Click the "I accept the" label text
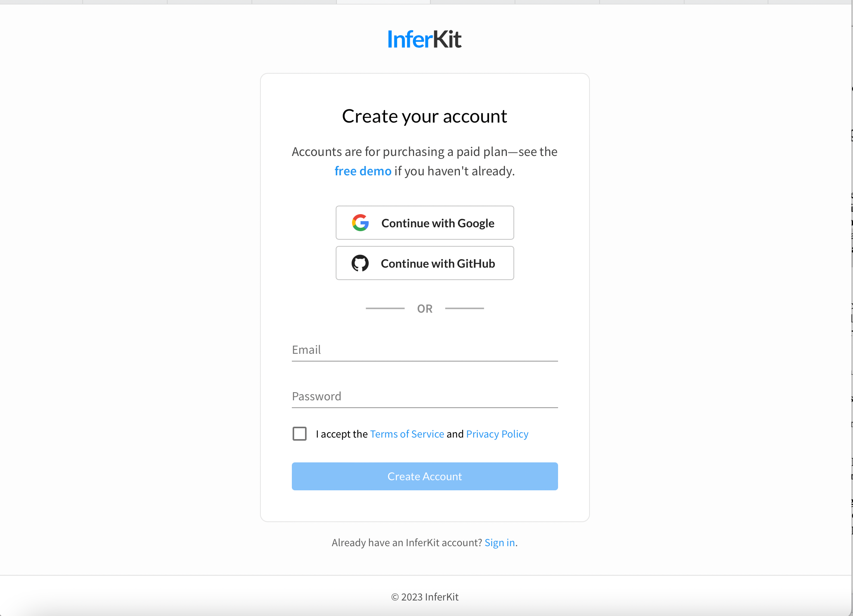This screenshot has height=616, width=853. (x=342, y=434)
